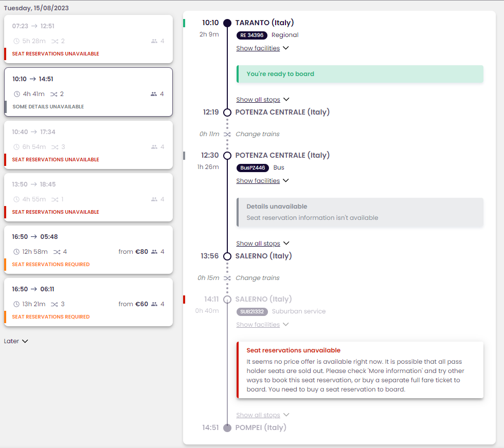Show facilities for BusPZ446 bus
The width and height of the screenshot is (504, 448).
[x=262, y=181]
